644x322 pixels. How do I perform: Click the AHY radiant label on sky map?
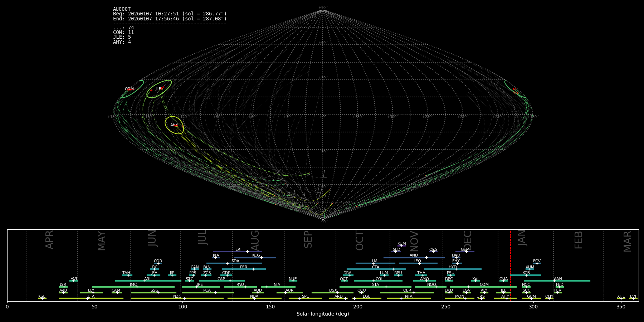(x=174, y=125)
